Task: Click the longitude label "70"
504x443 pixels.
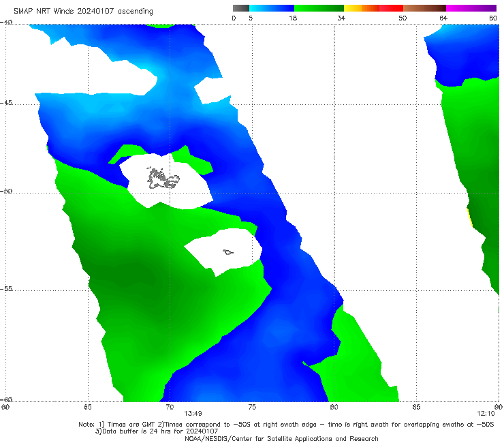Action: pyautogui.click(x=170, y=407)
